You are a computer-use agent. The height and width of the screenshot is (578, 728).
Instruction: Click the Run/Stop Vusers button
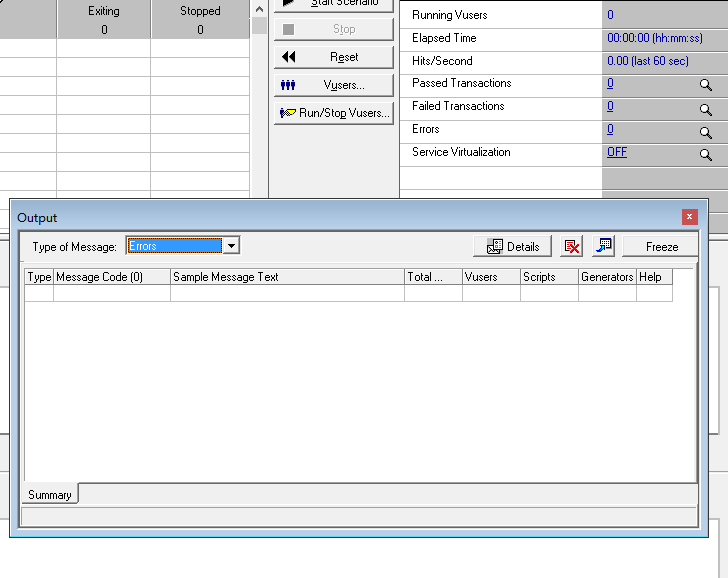[x=333, y=113]
